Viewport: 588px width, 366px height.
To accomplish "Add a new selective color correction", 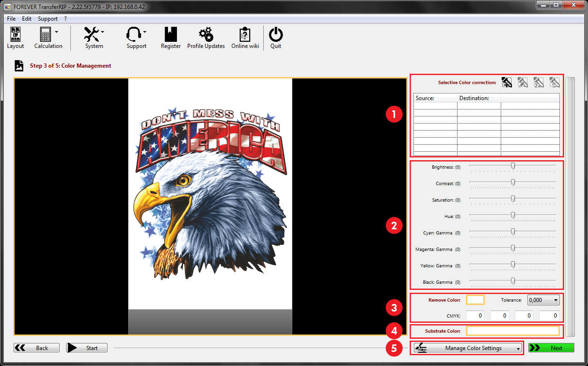I will coord(507,82).
